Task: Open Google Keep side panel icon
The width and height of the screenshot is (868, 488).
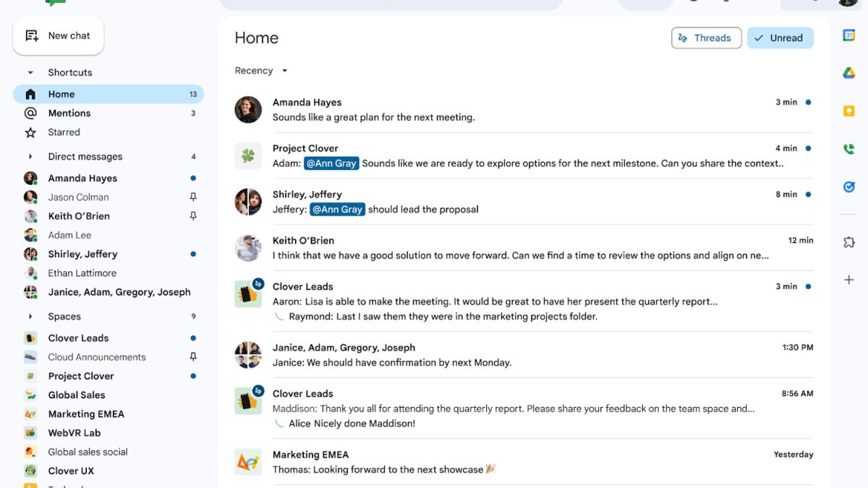Action: click(x=849, y=111)
